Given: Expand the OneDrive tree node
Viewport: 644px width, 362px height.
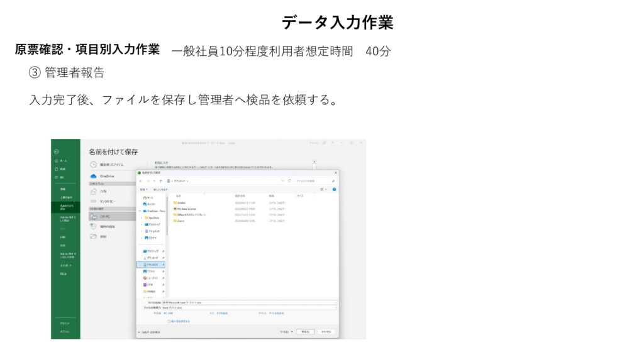Looking at the screenshot, I should click(x=140, y=211).
